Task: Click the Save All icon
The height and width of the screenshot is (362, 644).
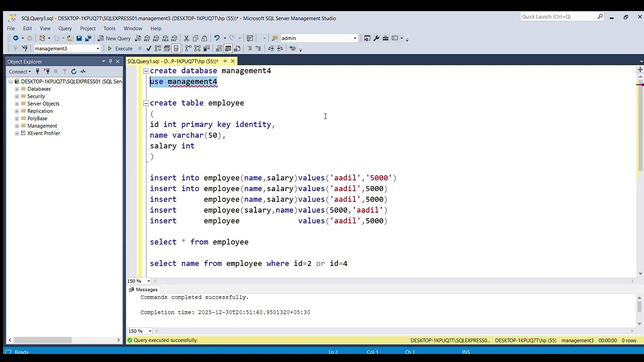Action: (88, 38)
